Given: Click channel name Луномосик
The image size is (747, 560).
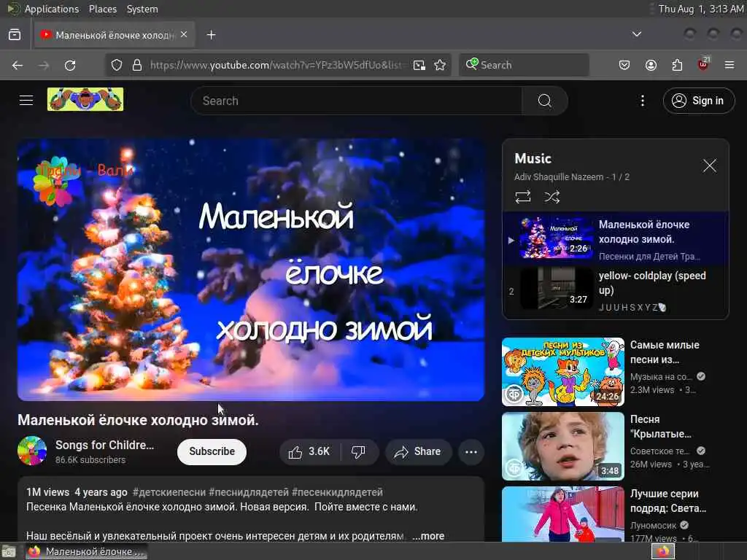Looking at the screenshot, I should (653, 525).
